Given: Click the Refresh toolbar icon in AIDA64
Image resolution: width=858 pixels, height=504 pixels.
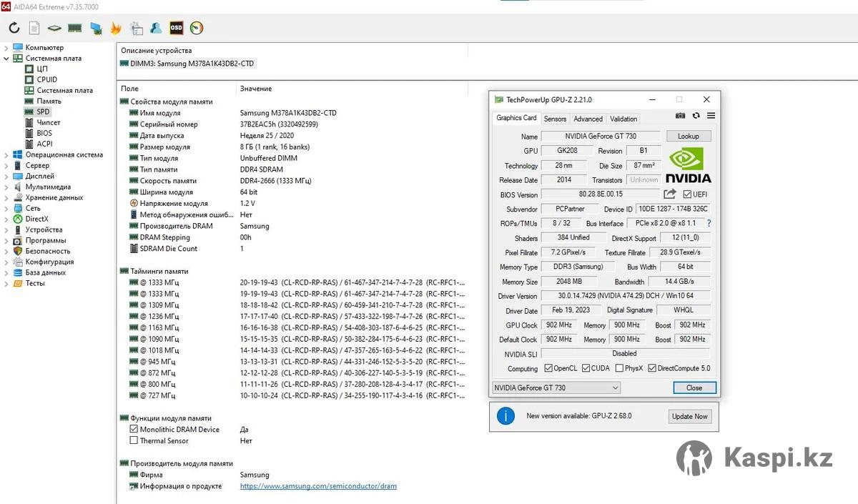Looking at the screenshot, I should click(x=14, y=28).
